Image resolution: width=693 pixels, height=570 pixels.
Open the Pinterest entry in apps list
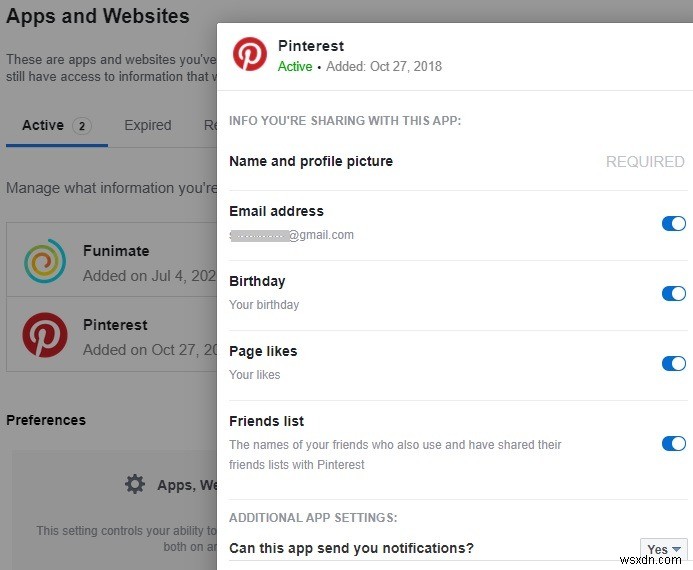[112, 334]
